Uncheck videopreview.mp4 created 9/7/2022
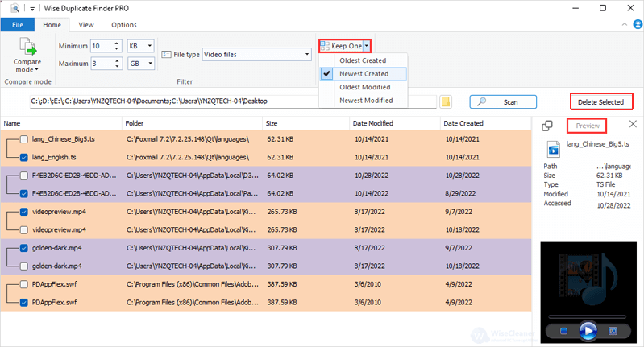Image resolution: width=644 pixels, height=347 pixels. click(x=24, y=212)
